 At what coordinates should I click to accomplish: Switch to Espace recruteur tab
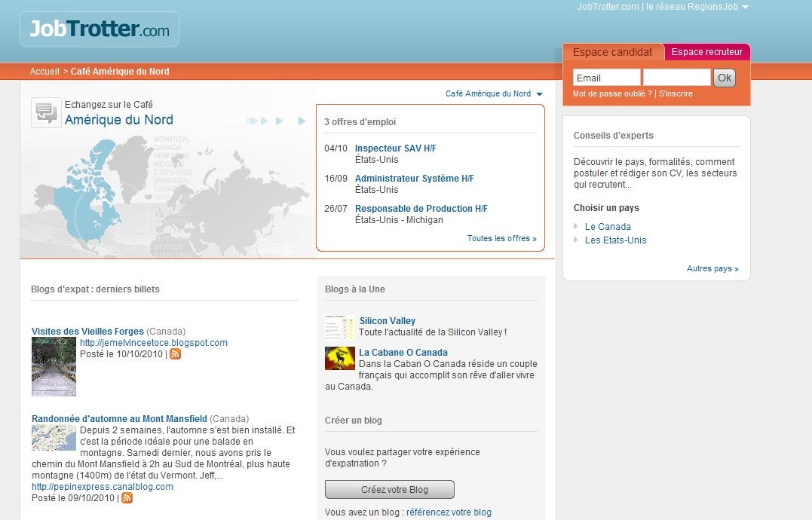click(706, 52)
